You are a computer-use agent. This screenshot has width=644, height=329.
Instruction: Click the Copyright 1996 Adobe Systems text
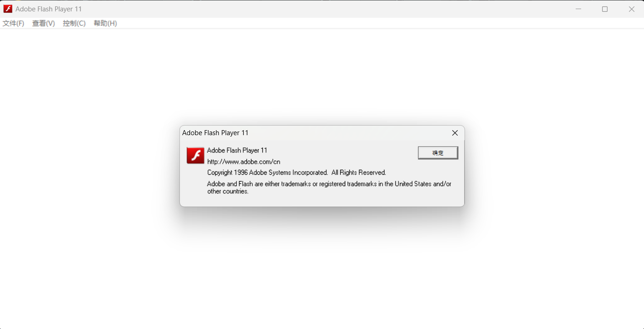pyautogui.click(x=267, y=172)
